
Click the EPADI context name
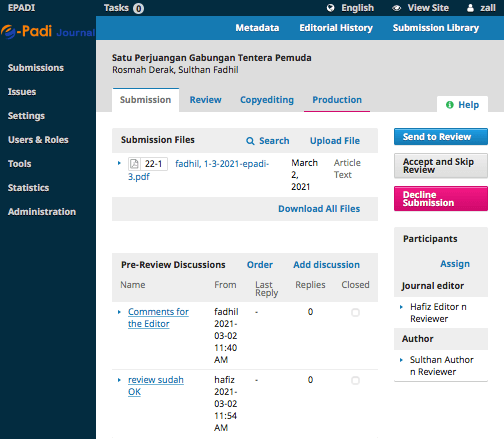pyautogui.click(x=22, y=8)
